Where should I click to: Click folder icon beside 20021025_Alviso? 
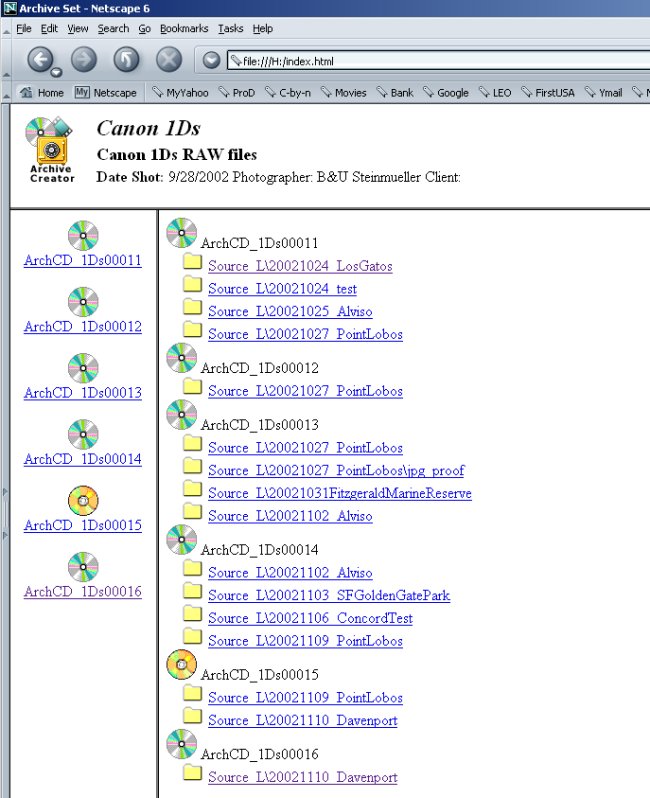pos(192,306)
